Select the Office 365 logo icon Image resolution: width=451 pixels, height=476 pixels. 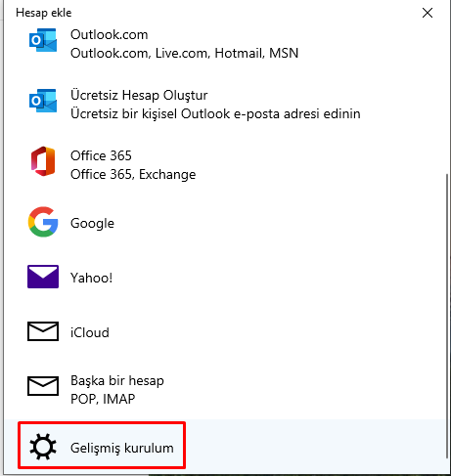[43, 161]
